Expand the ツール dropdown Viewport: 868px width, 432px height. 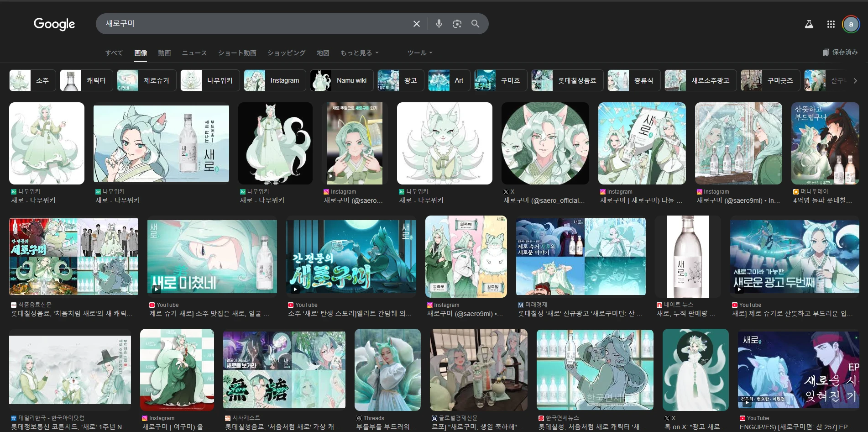tap(419, 53)
